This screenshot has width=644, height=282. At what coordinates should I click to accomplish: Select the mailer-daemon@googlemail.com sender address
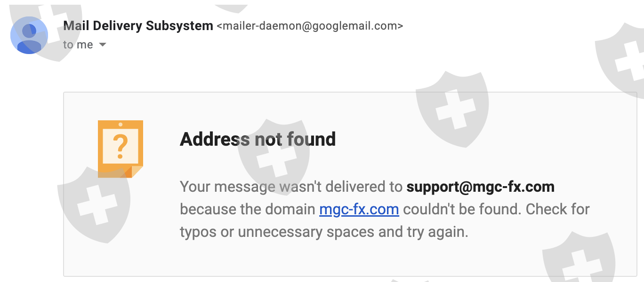click(310, 26)
